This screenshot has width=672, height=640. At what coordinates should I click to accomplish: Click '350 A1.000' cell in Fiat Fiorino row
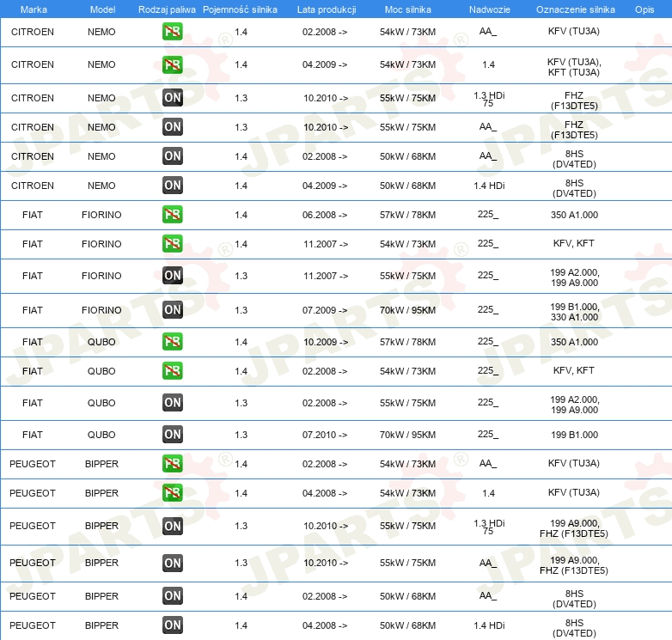[x=574, y=215]
